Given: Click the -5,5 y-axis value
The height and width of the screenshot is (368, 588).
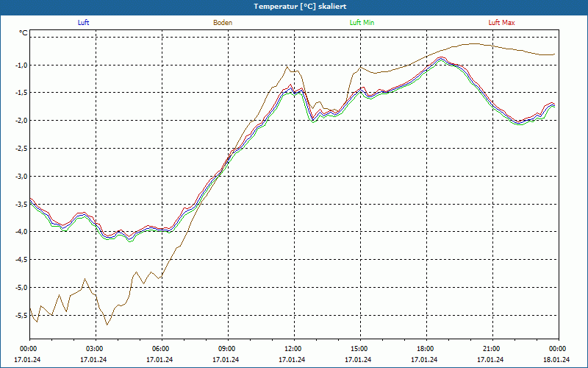Looking at the screenshot, I should 21,315.
